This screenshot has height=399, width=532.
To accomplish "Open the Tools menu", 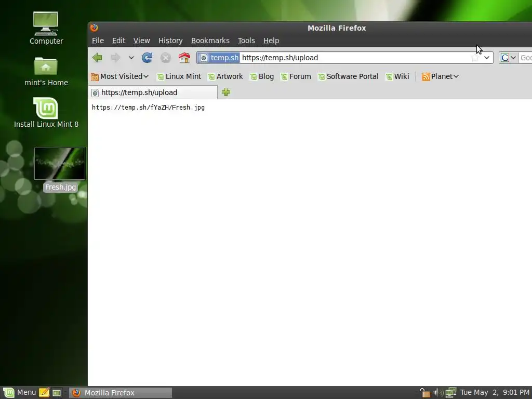I will (x=246, y=41).
